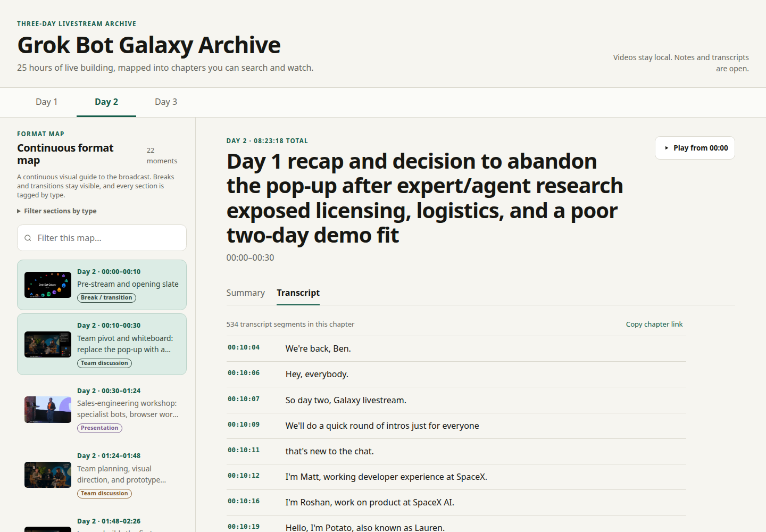Play chapter from 00:00

coord(695,148)
